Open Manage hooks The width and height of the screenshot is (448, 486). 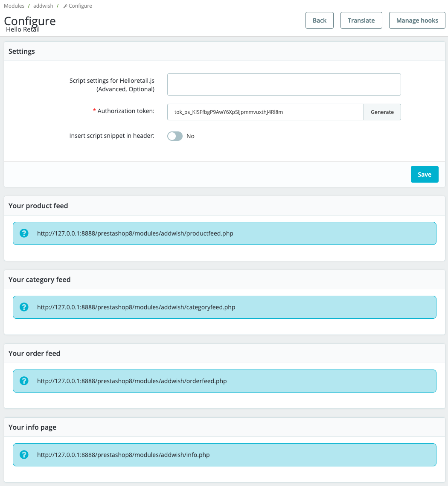[417, 20]
